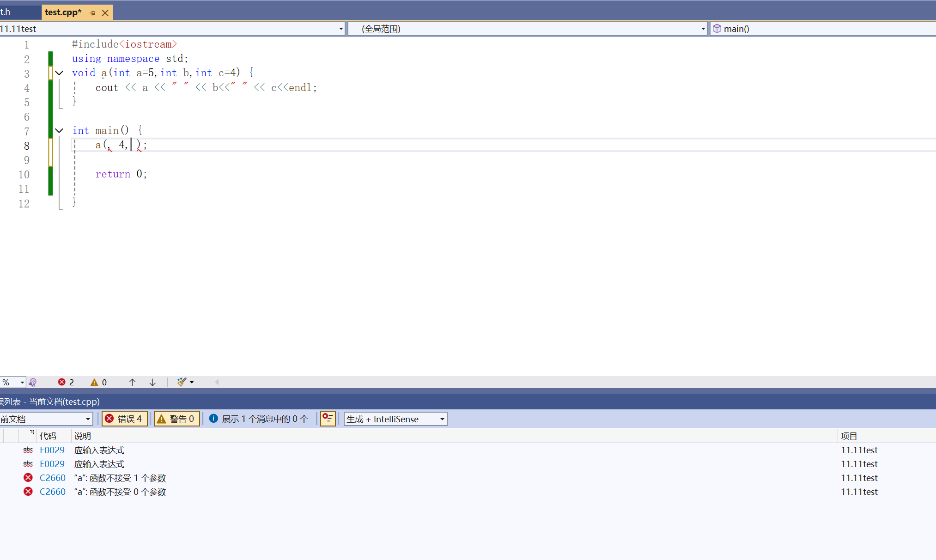Go to next issue with the down arrow
Viewport: 936px width, 560px height.
click(x=152, y=382)
